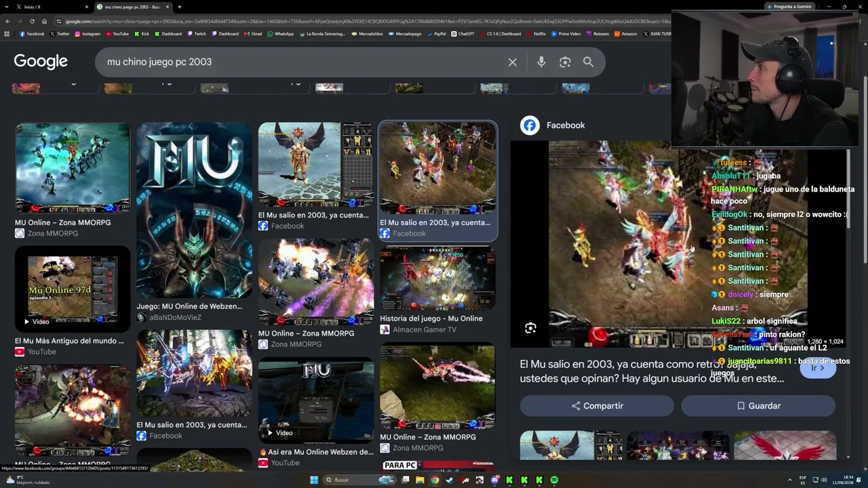Open the Instagram bookmark
The image size is (868, 488).
(x=87, y=34)
